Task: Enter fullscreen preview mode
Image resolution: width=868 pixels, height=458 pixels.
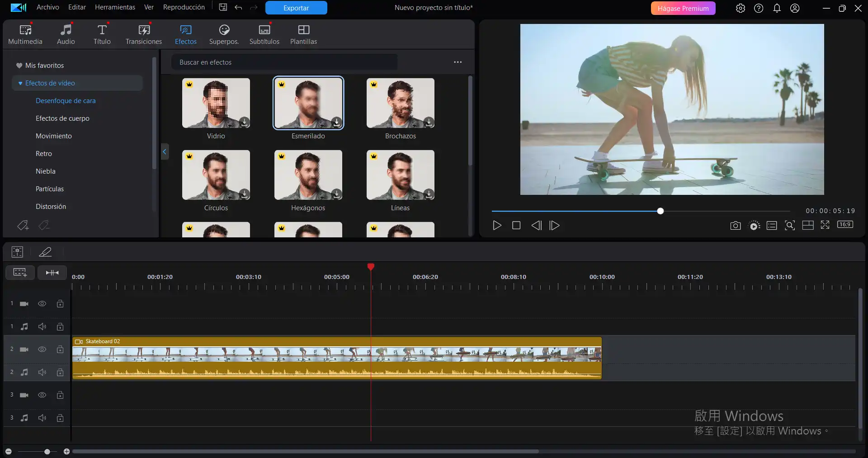Action: point(825,225)
